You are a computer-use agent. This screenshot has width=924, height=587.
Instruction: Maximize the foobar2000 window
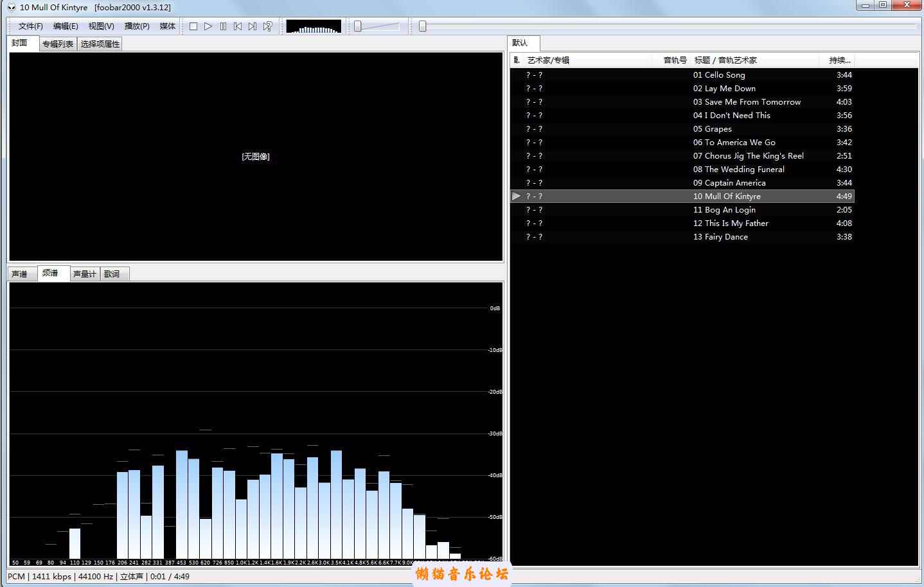point(883,6)
